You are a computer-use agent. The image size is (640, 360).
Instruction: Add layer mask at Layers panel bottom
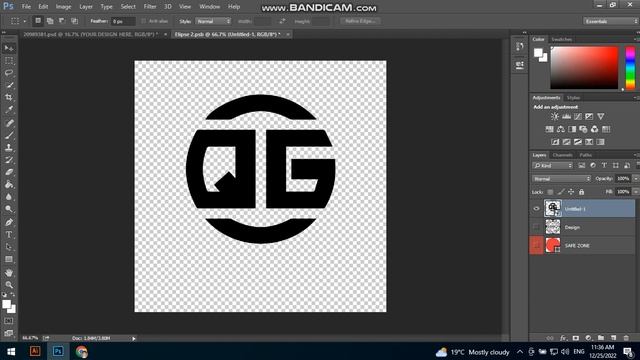point(576,338)
